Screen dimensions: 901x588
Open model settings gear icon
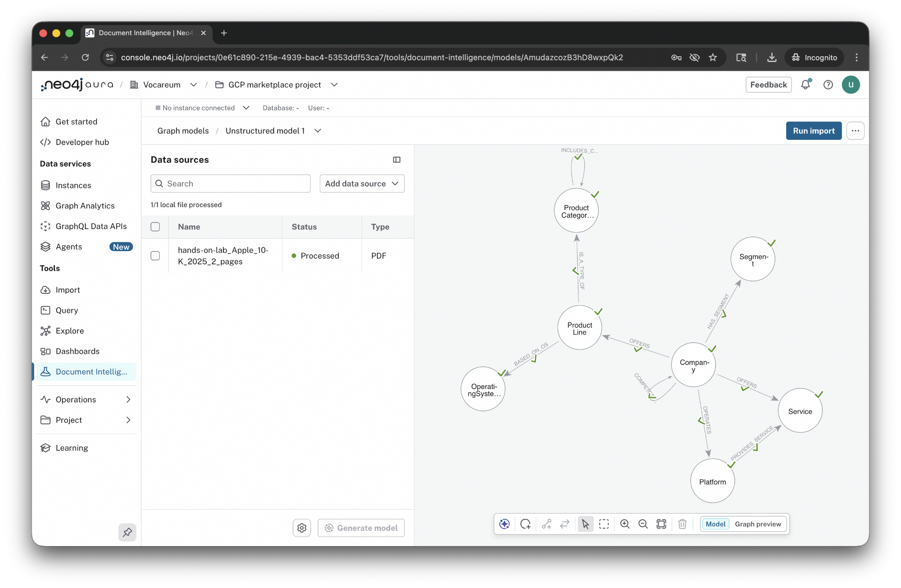[302, 528]
